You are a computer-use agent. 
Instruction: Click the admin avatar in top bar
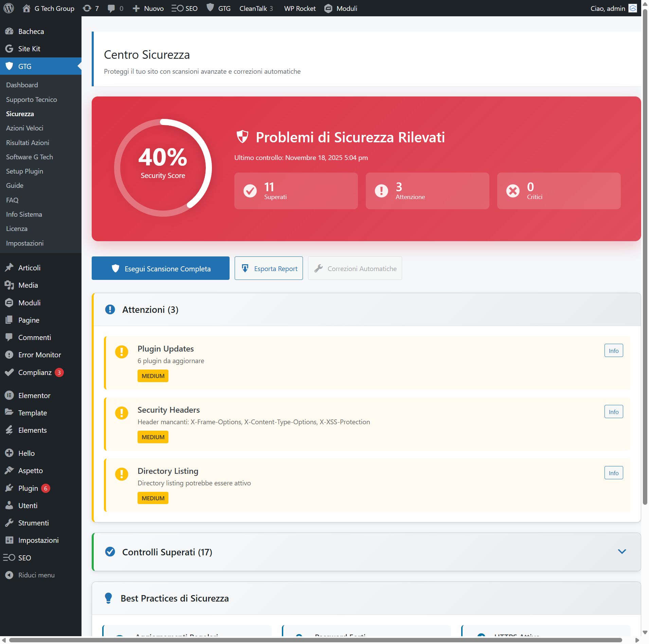click(x=633, y=8)
